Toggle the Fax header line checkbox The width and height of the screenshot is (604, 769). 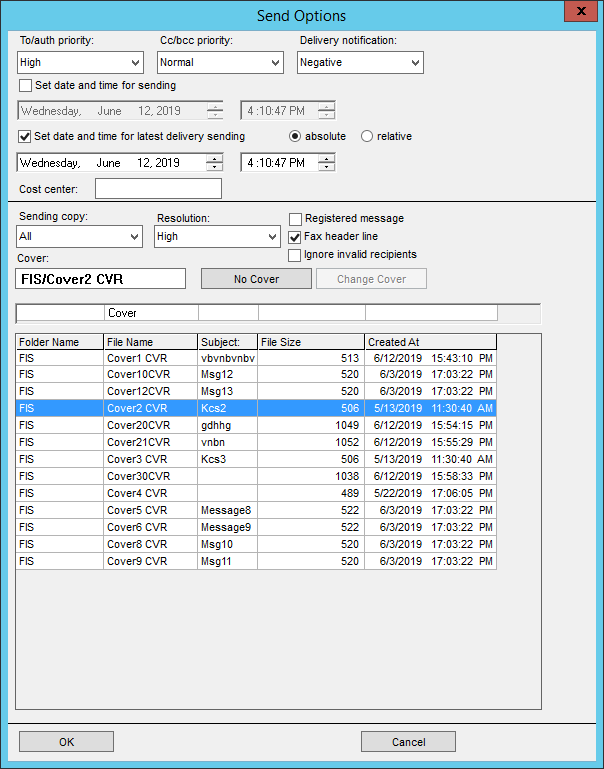(295, 237)
